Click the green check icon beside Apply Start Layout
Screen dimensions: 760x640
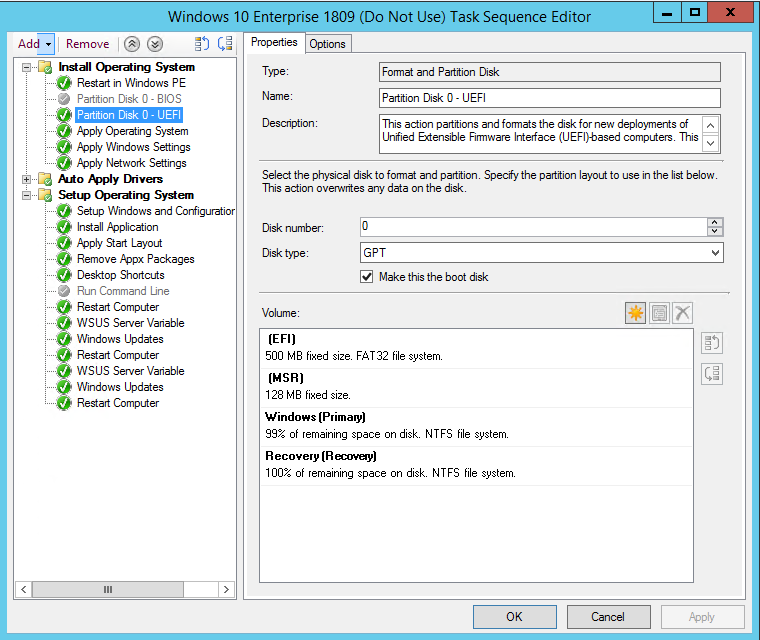pos(64,243)
